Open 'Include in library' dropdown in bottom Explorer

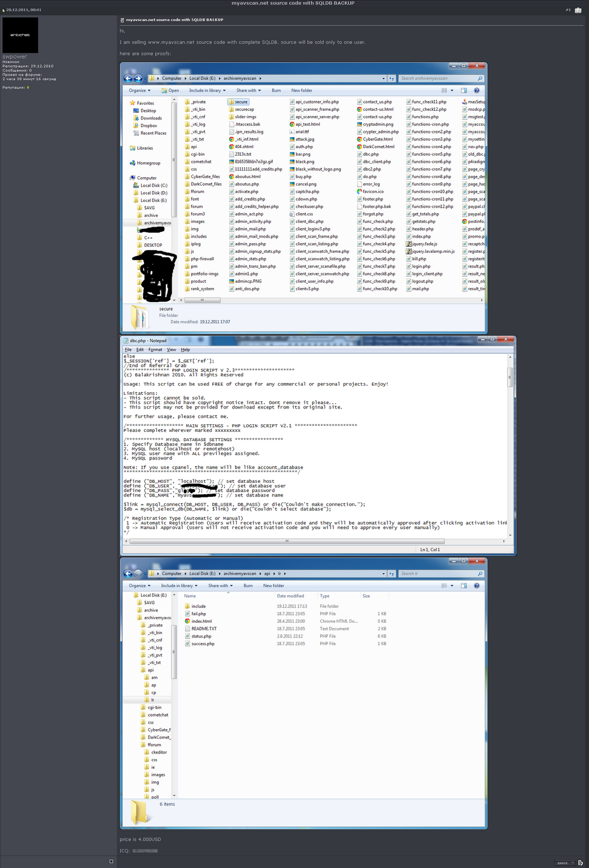(179, 586)
